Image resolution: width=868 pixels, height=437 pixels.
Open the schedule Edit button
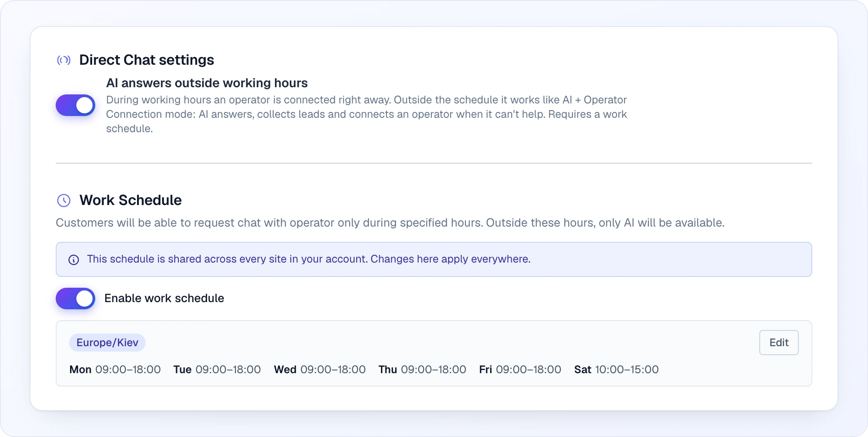point(779,343)
